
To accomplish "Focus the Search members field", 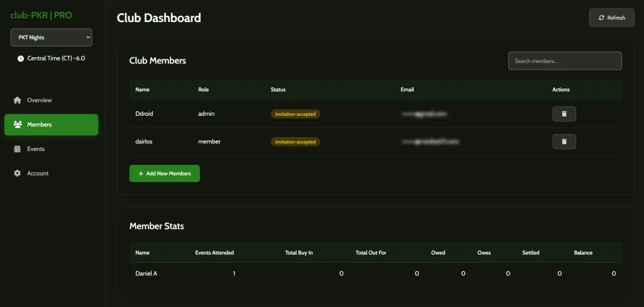I will pyautogui.click(x=564, y=61).
